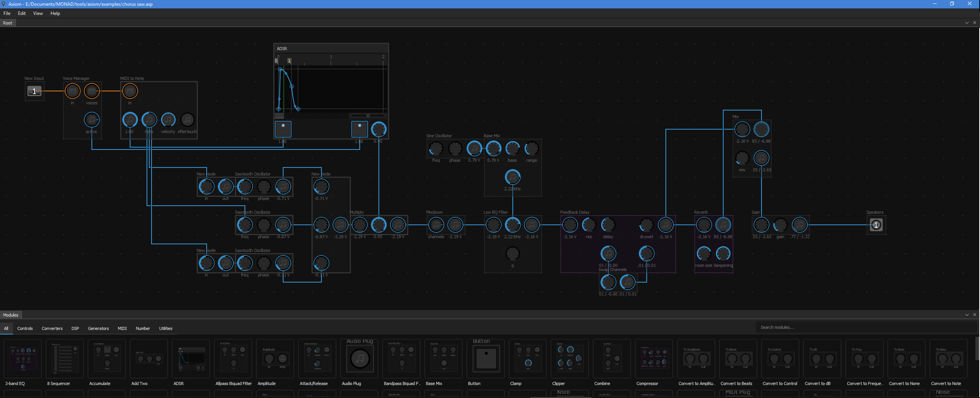Click the Reverb 'room size' knob
The height and width of the screenshot is (398, 980).
(704, 253)
